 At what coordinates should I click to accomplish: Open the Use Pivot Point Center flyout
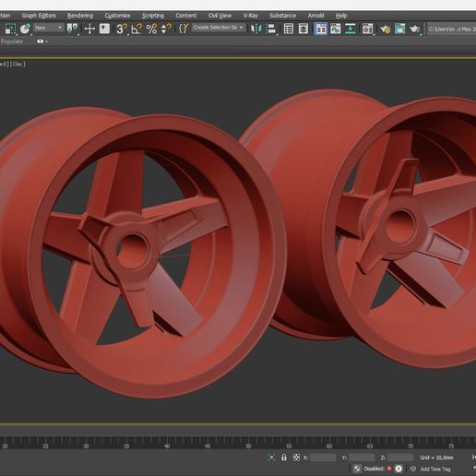coord(73,29)
